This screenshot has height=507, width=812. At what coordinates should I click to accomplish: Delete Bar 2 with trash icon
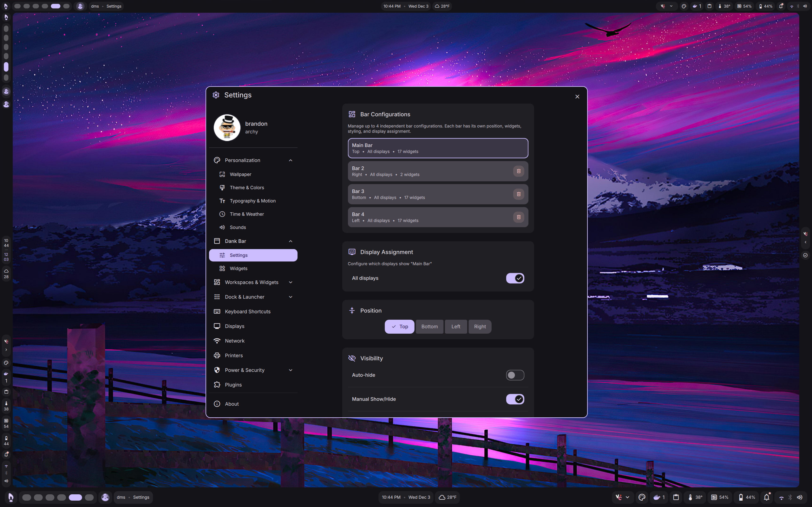(518, 171)
